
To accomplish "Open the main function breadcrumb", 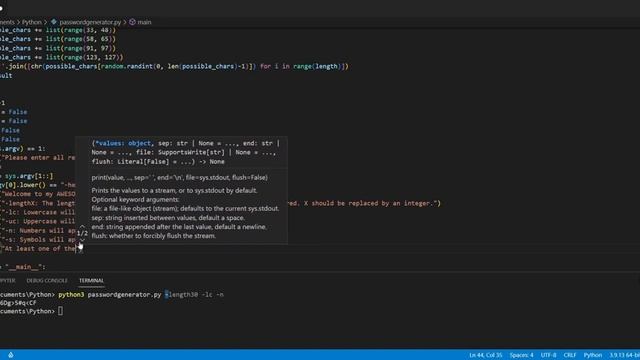I will coord(144,22).
